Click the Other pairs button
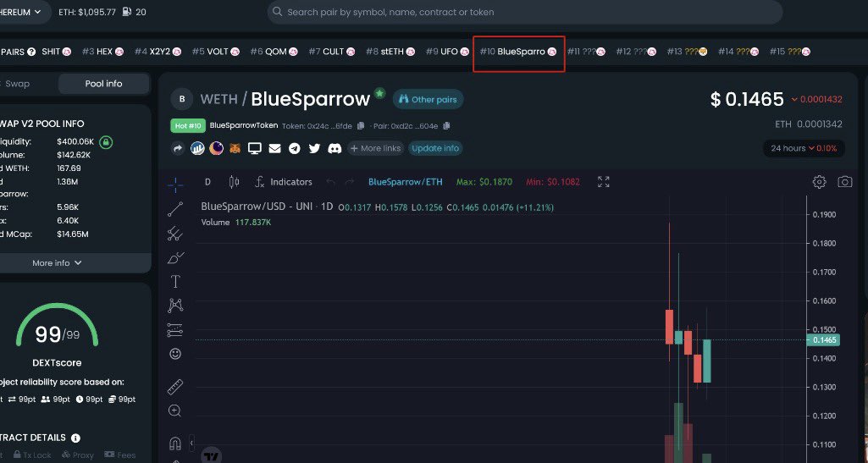 coord(428,100)
